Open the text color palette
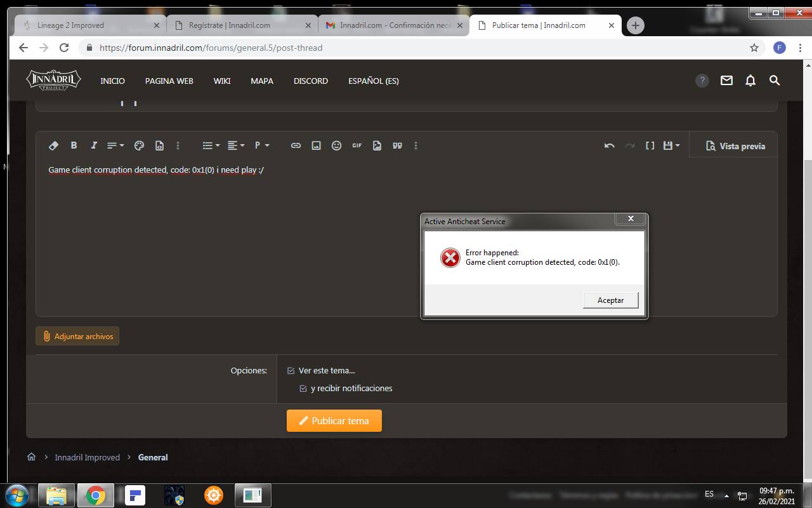Image resolution: width=812 pixels, height=508 pixels. point(140,145)
